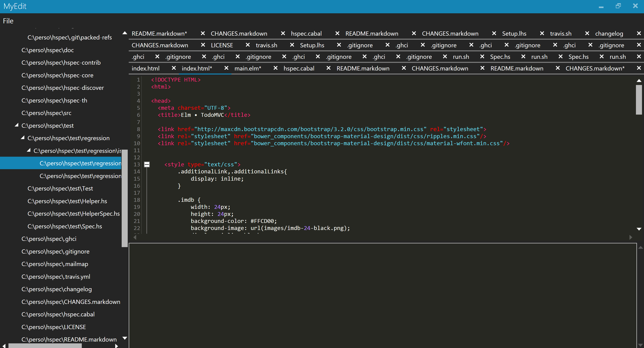This screenshot has height=348, width=644.
Task: Select the unmodified index.html tab
Action: pyautogui.click(x=145, y=68)
